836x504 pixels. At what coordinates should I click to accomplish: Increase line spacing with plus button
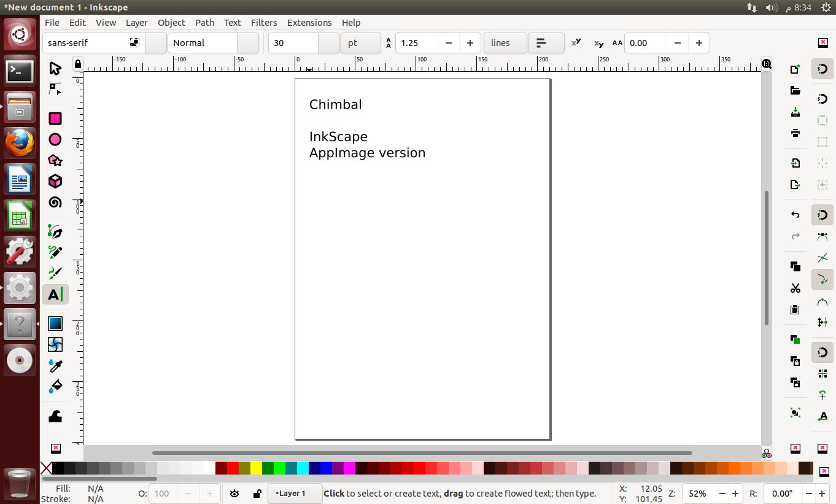(x=470, y=43)
